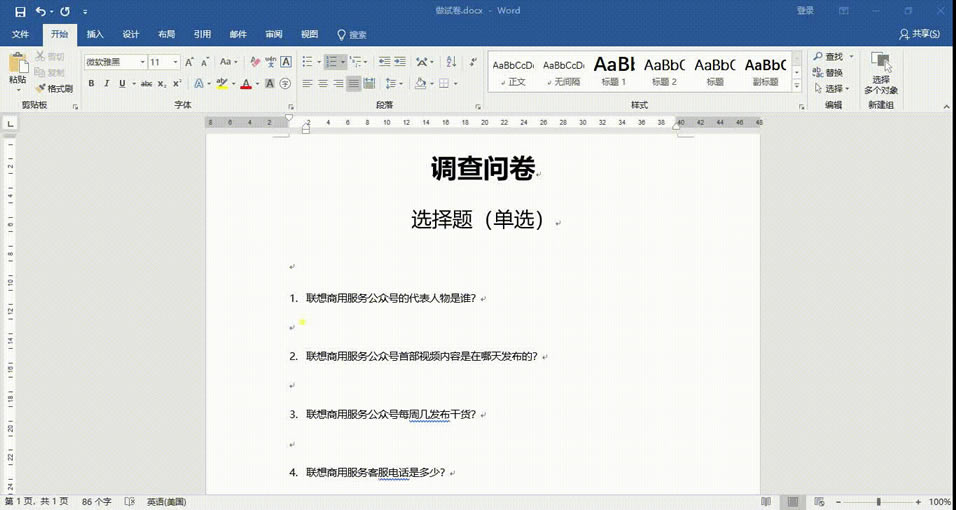956x510 pixels.
Task: Click the line spacing icon
Action: [391, 84]
